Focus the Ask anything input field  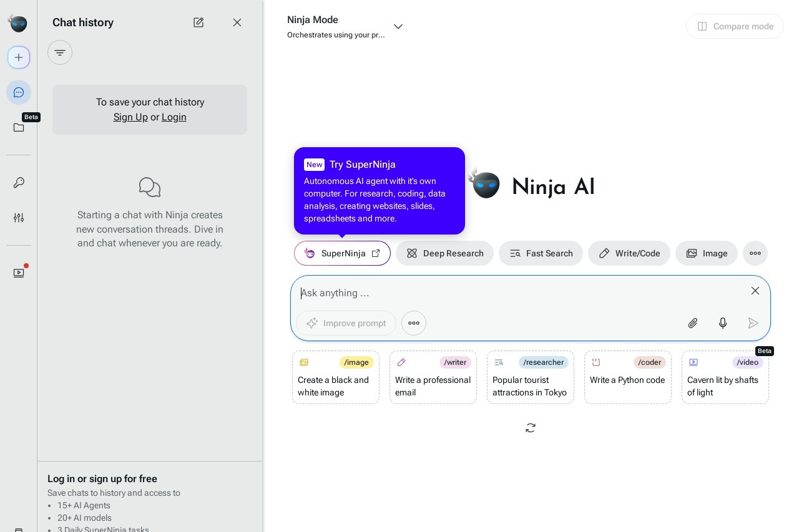tap(521, 293)
